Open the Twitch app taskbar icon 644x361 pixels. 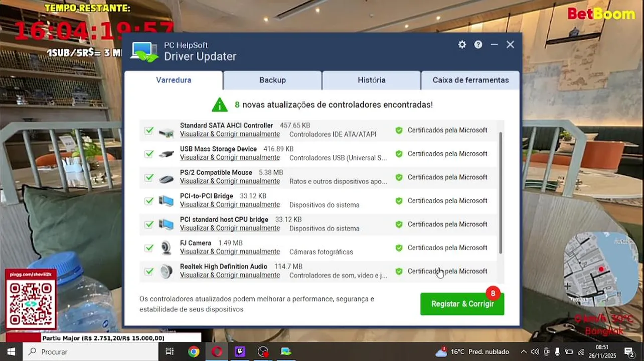pyautogui.click(x=240, y=351)
